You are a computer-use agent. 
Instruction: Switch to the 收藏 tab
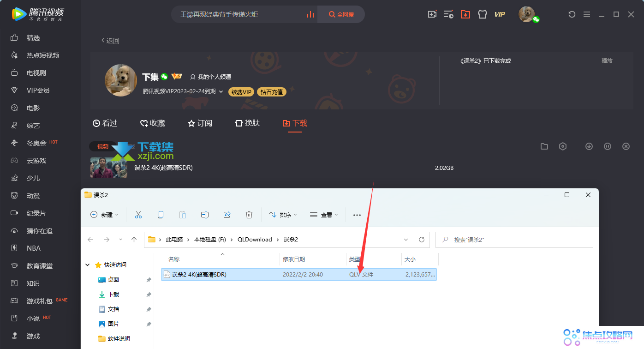[x=152, y=123]
